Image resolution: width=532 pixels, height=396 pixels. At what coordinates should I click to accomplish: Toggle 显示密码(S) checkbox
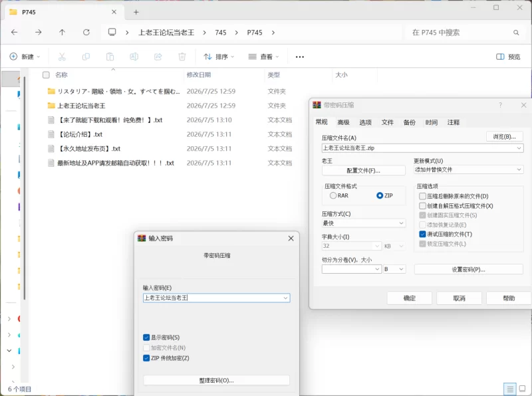click(146, 338)
